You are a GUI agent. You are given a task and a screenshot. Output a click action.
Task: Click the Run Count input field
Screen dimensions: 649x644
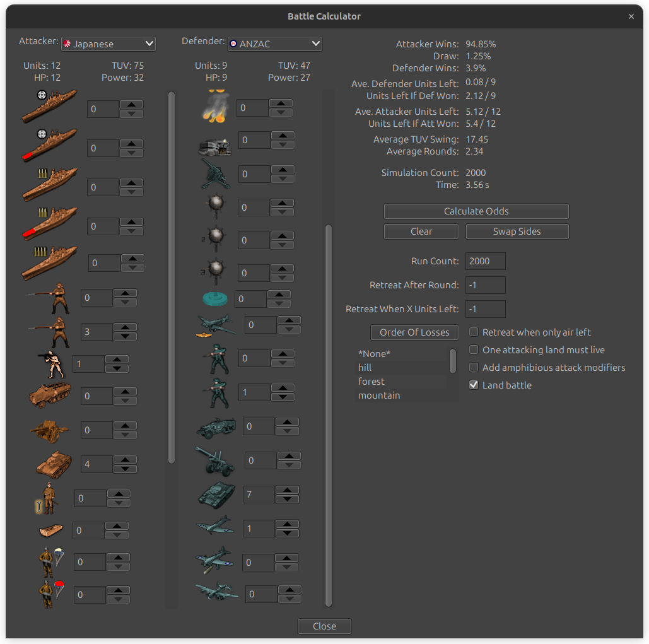485,261
